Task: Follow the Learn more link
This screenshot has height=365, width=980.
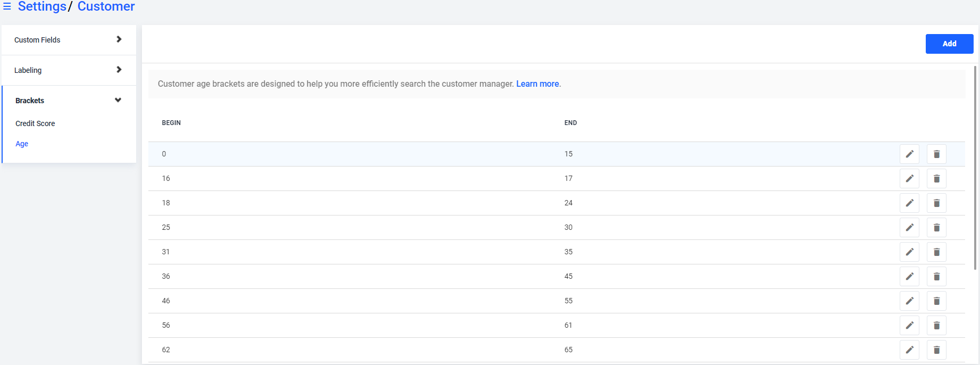Action: [538, 84]
